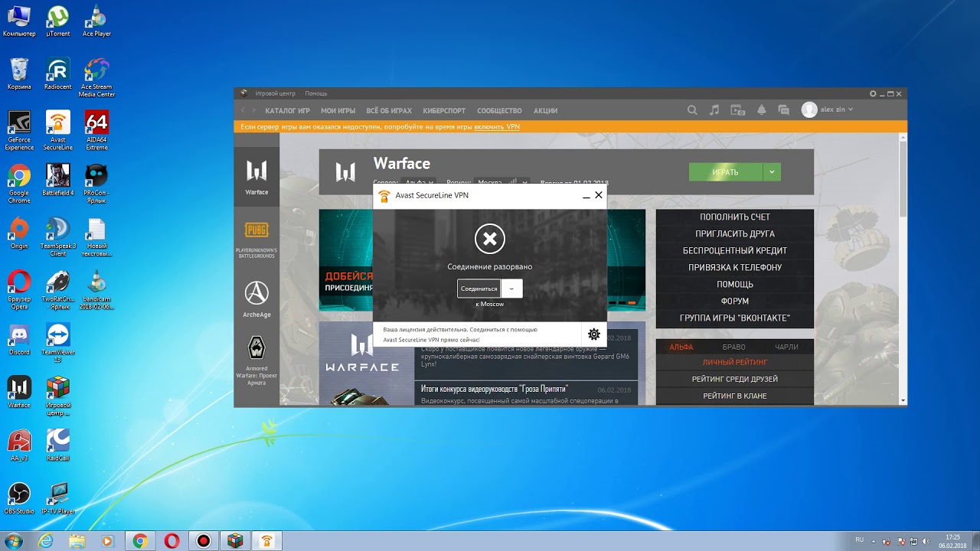980x551 pixels.
Task: Open ГРУППА ИГРЫ "ВКОНТАКТЕ" link
Action: click(735, 318)
